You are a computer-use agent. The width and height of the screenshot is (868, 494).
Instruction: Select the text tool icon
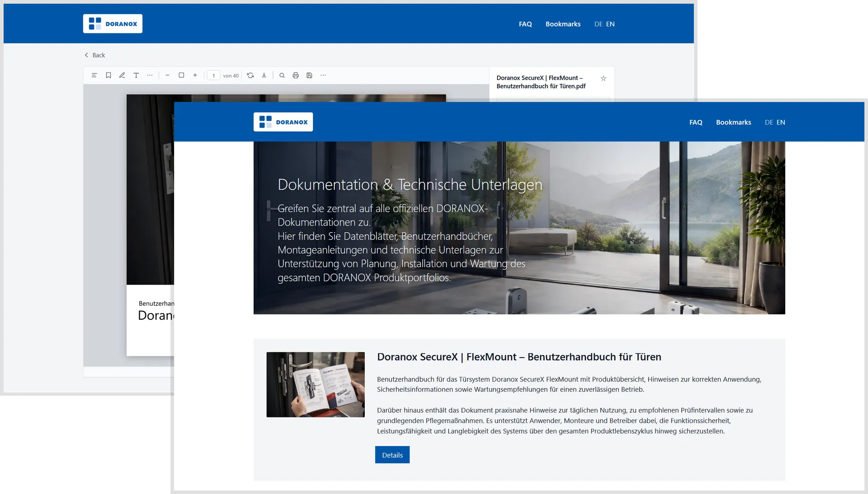point(136,76)
